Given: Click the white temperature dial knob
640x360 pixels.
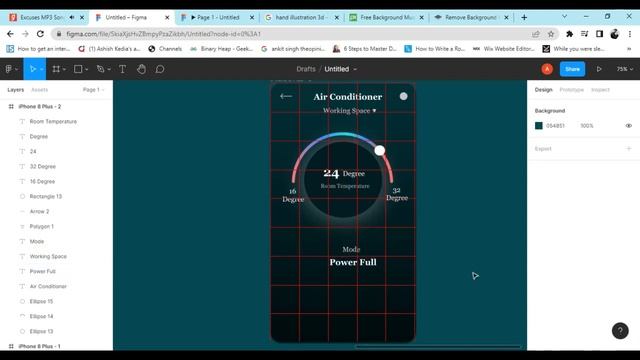Looking at the screenshot, I should point(380,150).
